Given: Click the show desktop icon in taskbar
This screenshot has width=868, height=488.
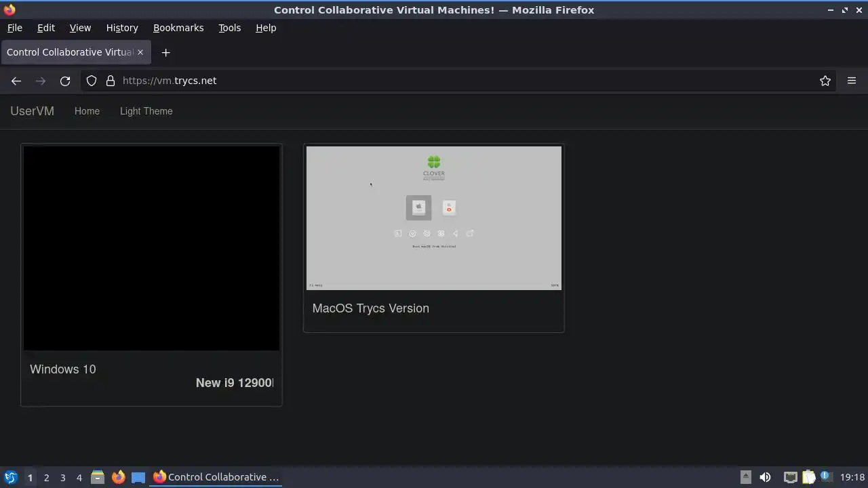Looking at the screenshot, I should click(138, 477).
